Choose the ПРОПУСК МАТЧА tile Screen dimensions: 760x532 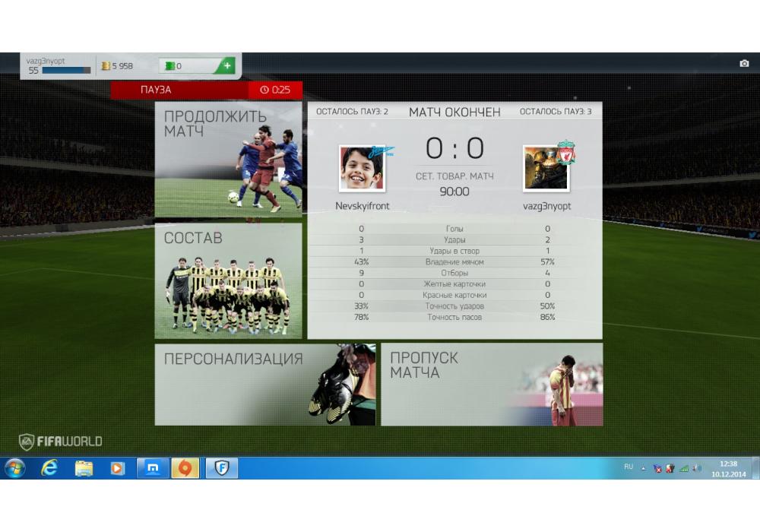491,384
